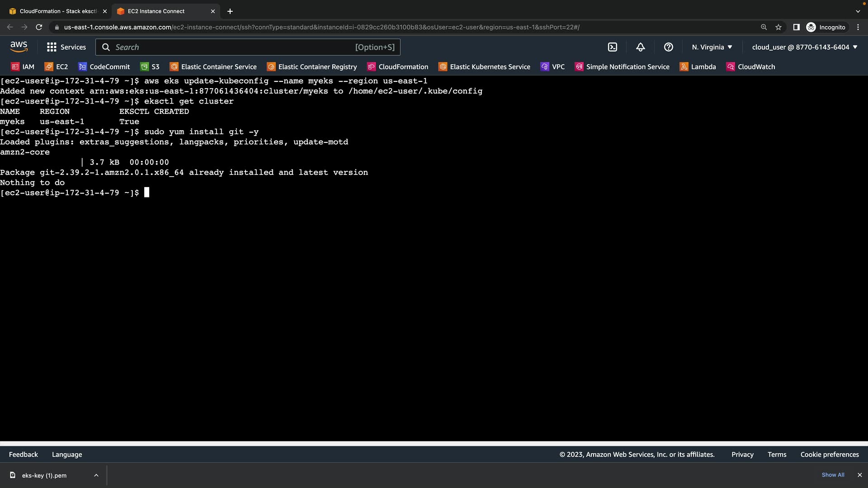This screenshot has height=488, width=868.
Task: Open the Feedback link in footer
Action: [x=24, y=455]
